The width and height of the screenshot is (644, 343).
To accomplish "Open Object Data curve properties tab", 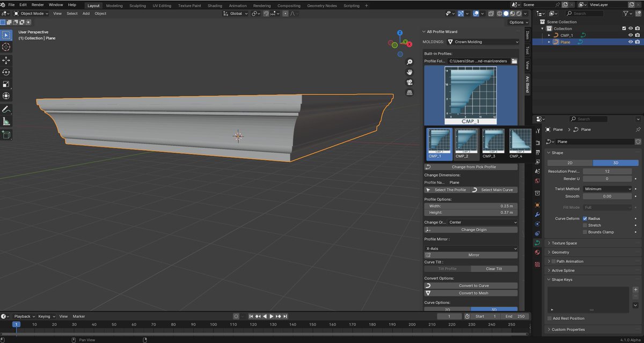I will point(537,243).
